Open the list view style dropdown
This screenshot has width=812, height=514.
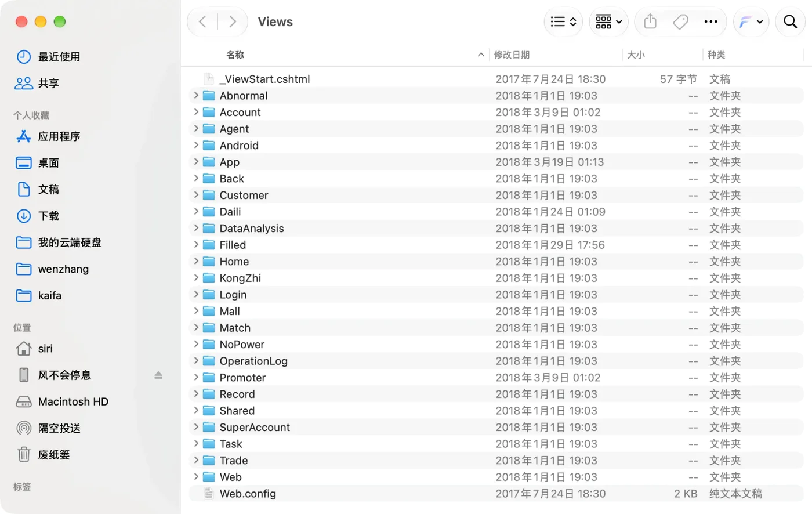pos(563,22)
